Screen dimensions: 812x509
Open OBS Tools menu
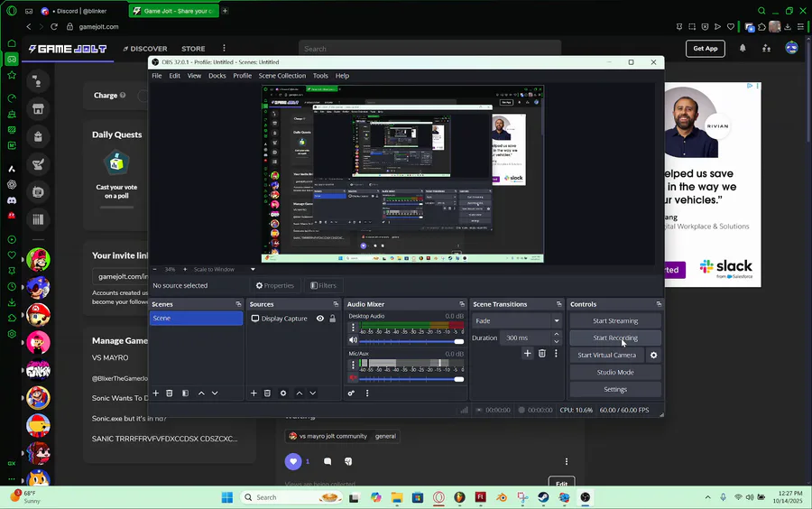(320, 76)
